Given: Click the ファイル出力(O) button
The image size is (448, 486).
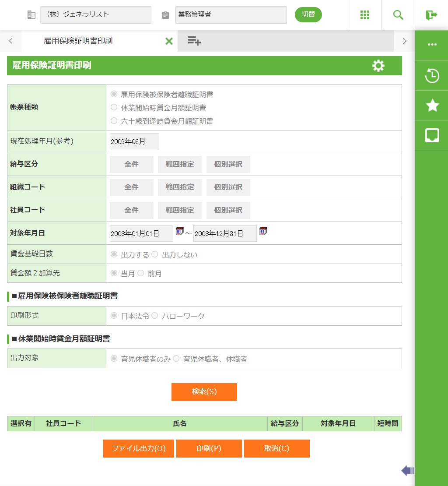Looking at the screenshot, I should 138,448.
